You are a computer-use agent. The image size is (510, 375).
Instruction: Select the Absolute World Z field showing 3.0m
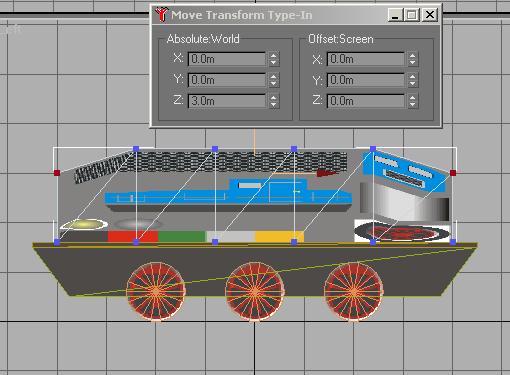[227, 101]
